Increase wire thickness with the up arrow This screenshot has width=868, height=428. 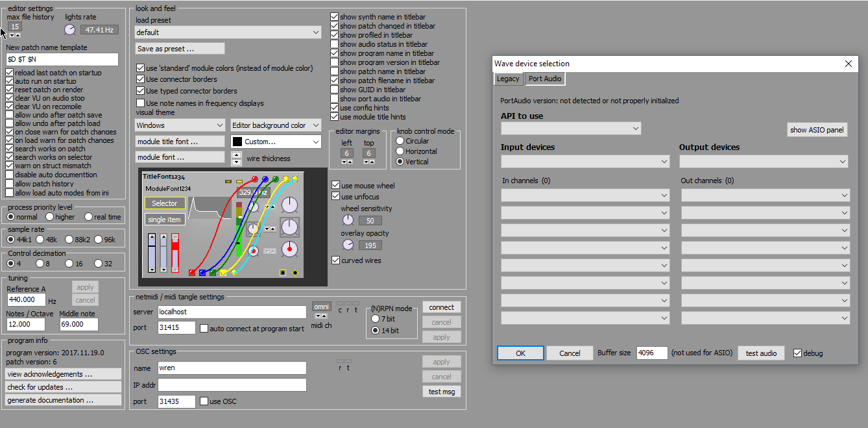236,155
